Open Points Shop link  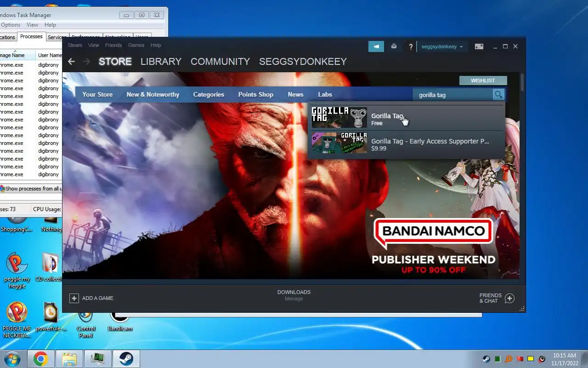[x=255, y=94]
